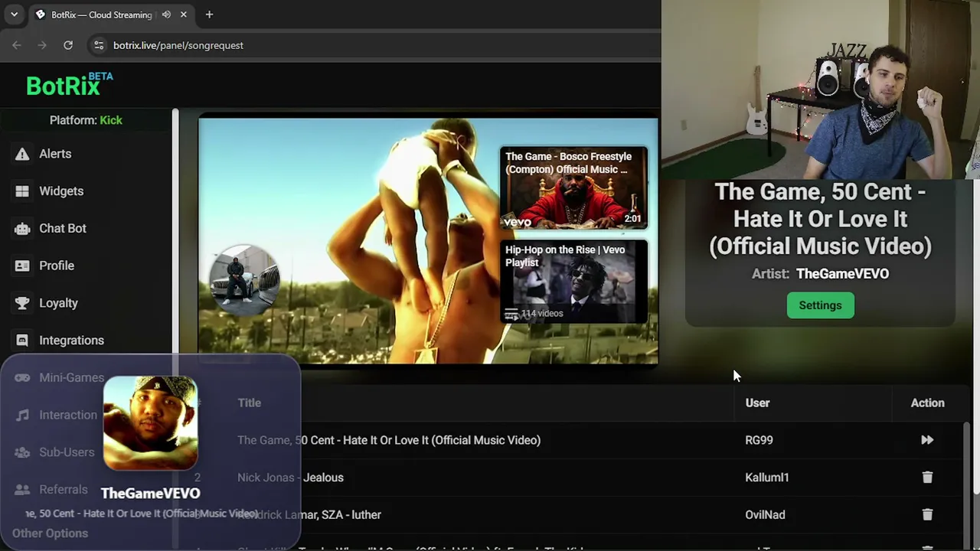Screen dimensions: 980x551
Task: Open the Chat Bot robot icon
Action: click(22, 228)
